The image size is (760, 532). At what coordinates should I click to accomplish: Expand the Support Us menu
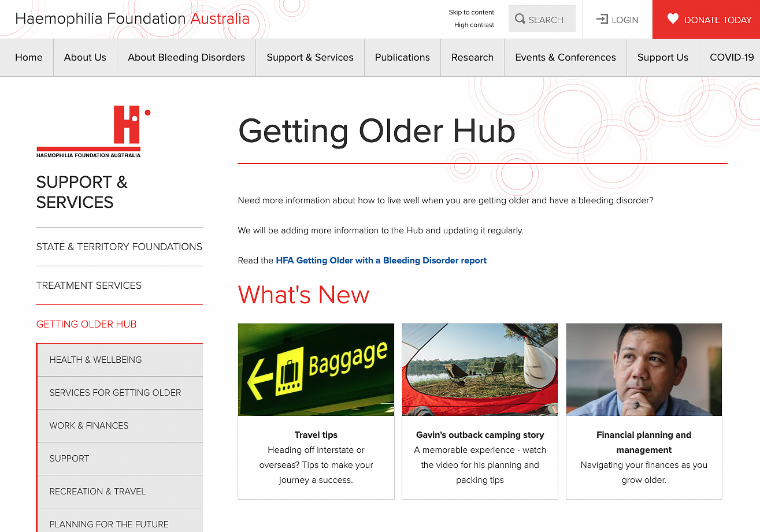tap(662, 57)
